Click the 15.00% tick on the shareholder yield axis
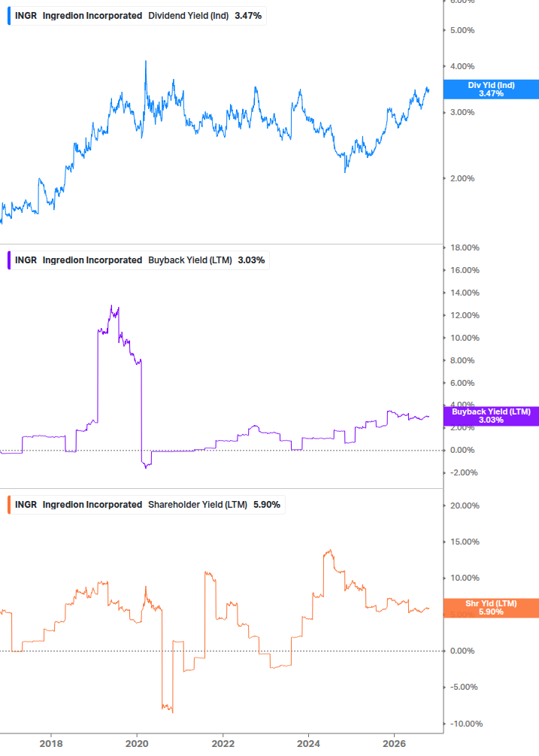Screen dimensions: 539x756 click(465, 542)
